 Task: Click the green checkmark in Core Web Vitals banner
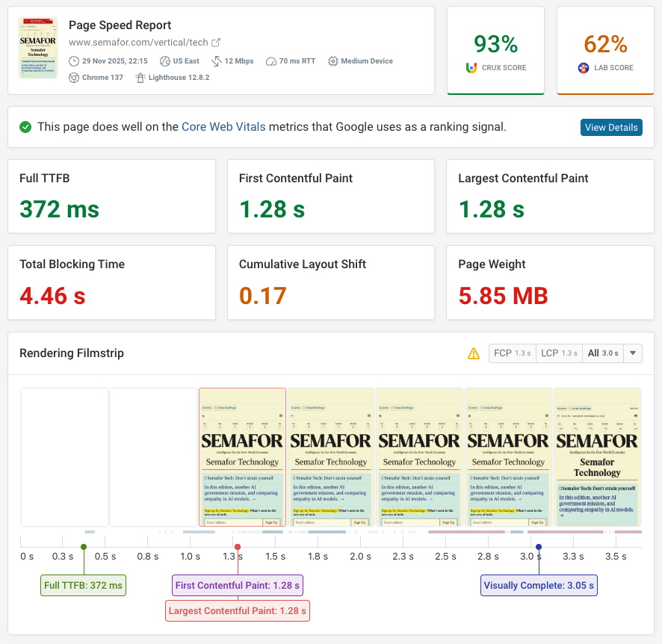tap(25, 127)
